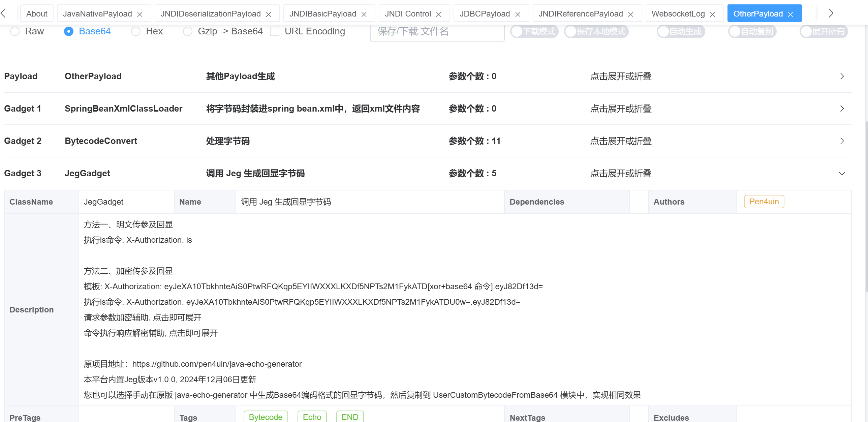
Task: Enable the URL Encoding checkbox
Action: [x=275, y=31]
